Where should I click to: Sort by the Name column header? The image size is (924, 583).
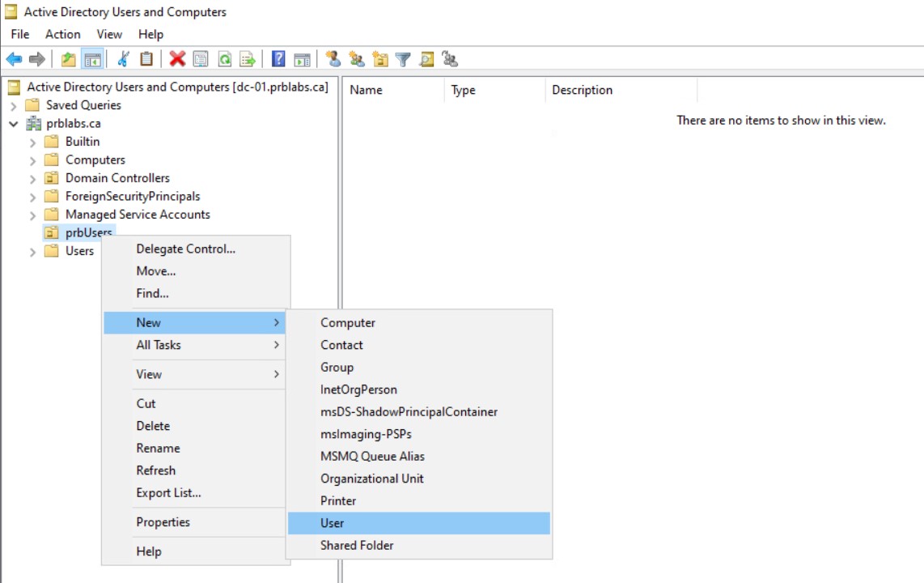point(366,90)
